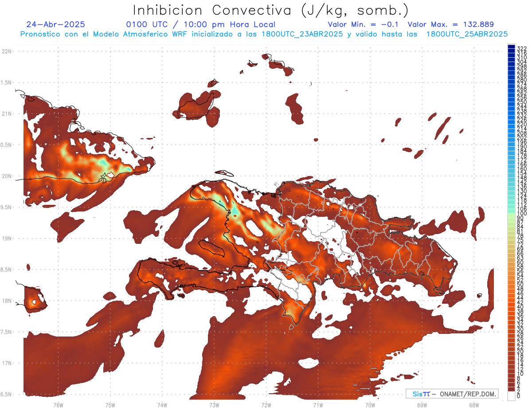Click the 68W longitude label
The width and height of the screenshot is (532, 411).
[x=473, y=405]
